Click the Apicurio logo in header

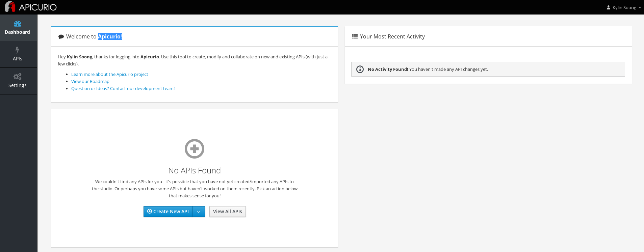click(31, 7)
